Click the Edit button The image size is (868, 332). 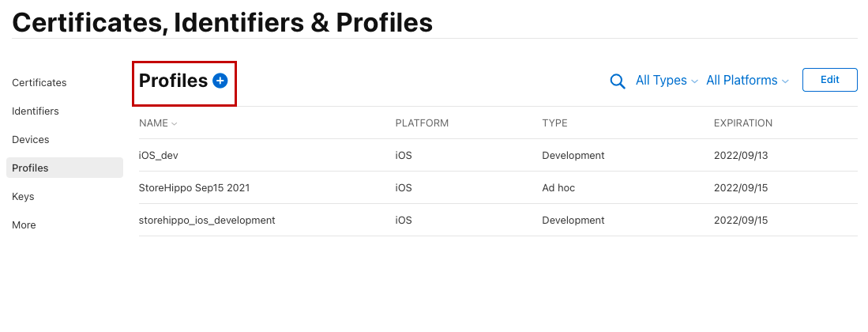(x=829, y=80)
